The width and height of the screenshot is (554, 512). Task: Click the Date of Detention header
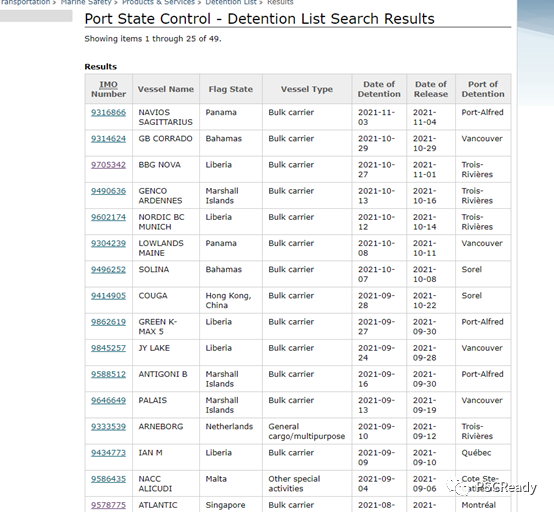(379, 89)
